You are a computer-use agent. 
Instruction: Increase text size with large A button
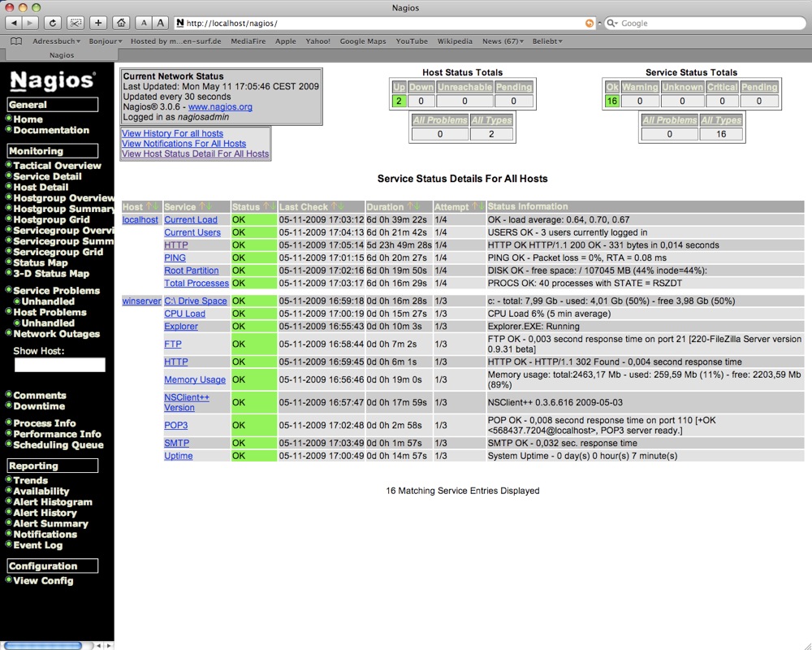[x=161, y=23]
